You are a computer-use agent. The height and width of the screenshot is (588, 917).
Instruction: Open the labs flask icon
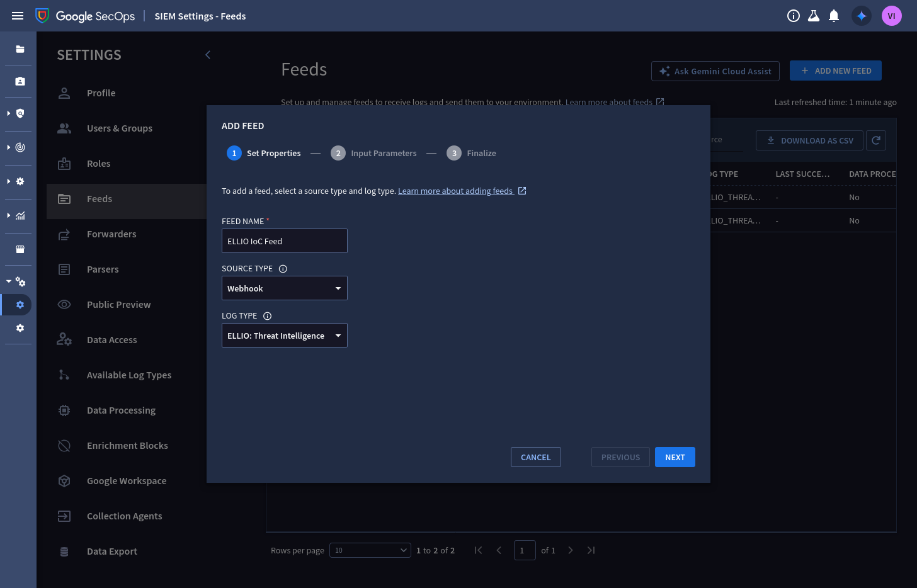click(814, 16)
